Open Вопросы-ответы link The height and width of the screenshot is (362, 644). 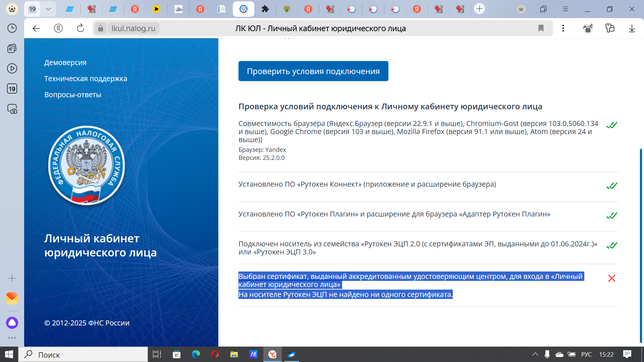[73, 95]
